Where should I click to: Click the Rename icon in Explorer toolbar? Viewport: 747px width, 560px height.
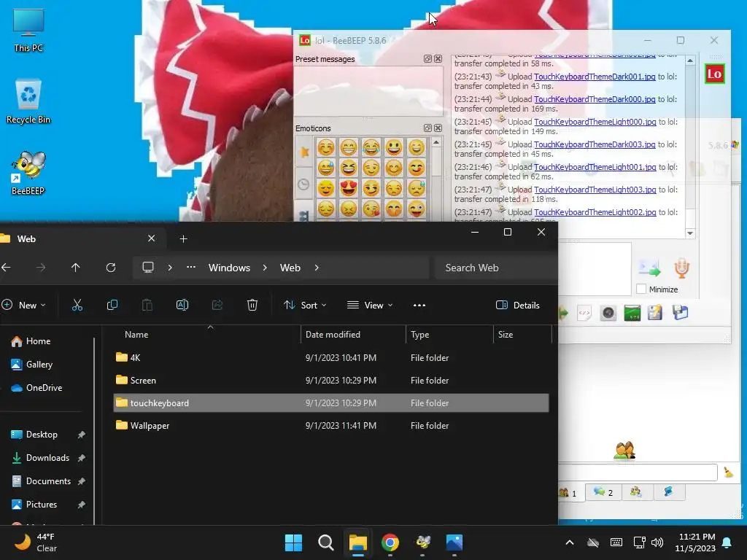pyautogui.click(x=182, y=306)
